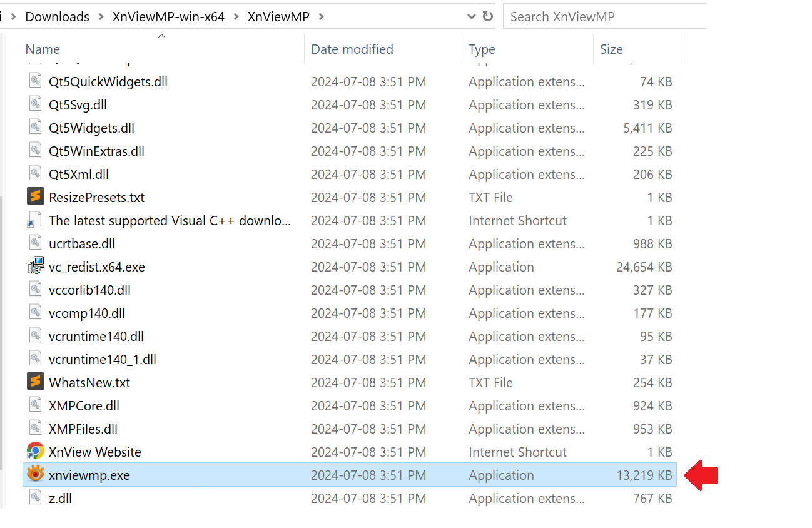Click the 13,219 KB size value
812x528 pixels.
(x=644, y=475)
